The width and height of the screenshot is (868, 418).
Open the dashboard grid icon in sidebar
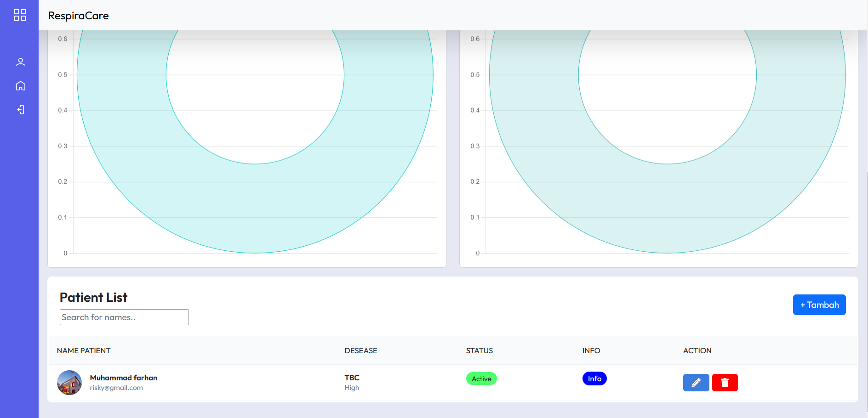coord(20,15)
